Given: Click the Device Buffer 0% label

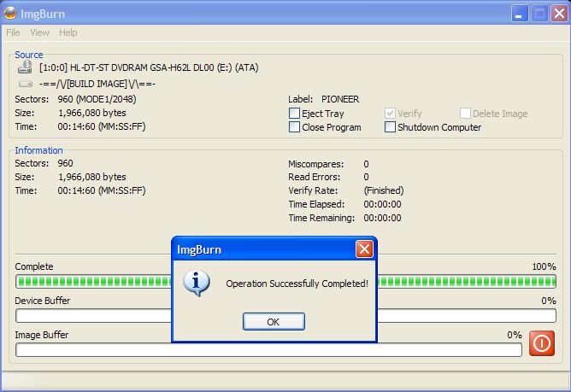Looking at the screenshot, I should [x=549, y=301].
